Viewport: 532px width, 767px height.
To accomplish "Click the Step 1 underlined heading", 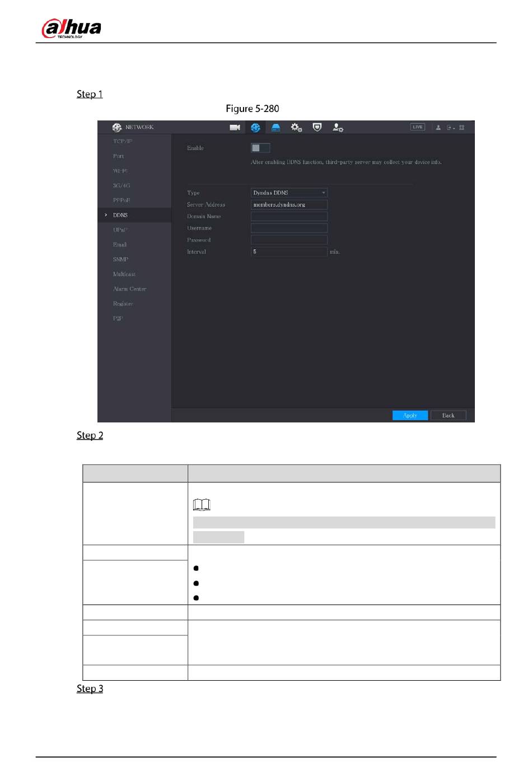I will pos(90,94).
